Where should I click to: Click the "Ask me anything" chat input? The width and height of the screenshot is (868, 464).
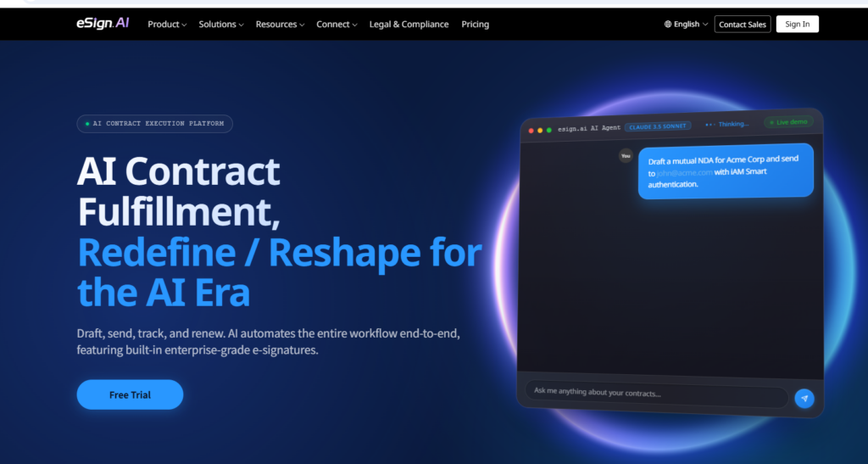[x=656, y=393]
